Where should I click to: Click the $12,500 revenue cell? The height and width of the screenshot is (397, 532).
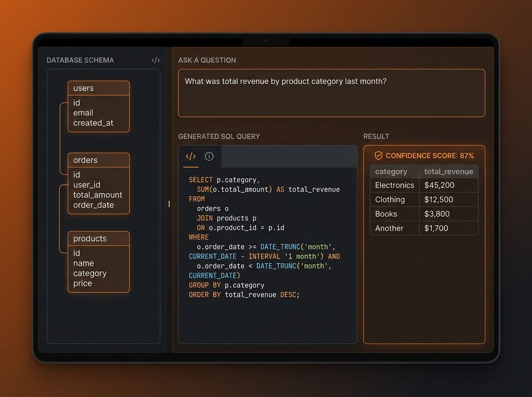pos(449,199)
